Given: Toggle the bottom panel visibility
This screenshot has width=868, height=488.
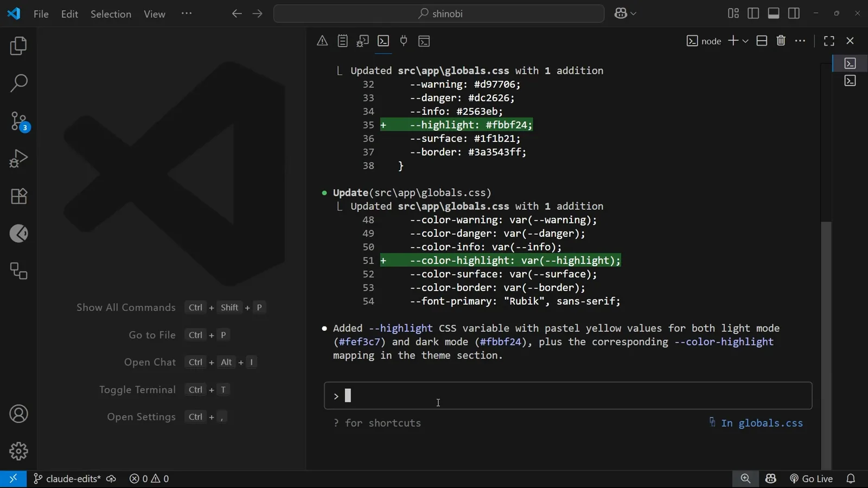Looking at the screenshot, I should coord(774,14).
